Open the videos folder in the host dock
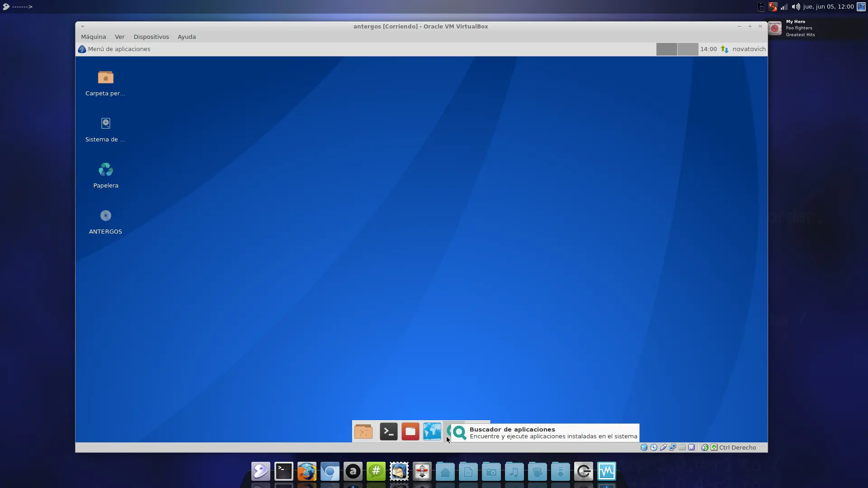This screenshot has height=488, width=868. click(x=538, y=472)
